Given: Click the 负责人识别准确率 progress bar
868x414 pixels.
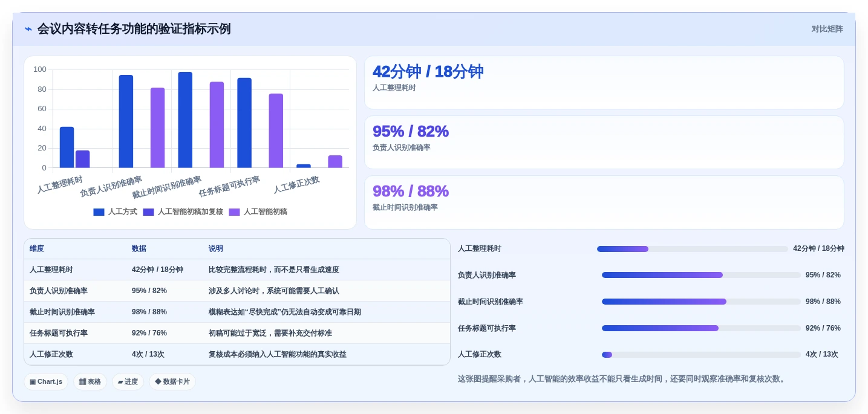Looking at the screenshot, I should 701,275.
